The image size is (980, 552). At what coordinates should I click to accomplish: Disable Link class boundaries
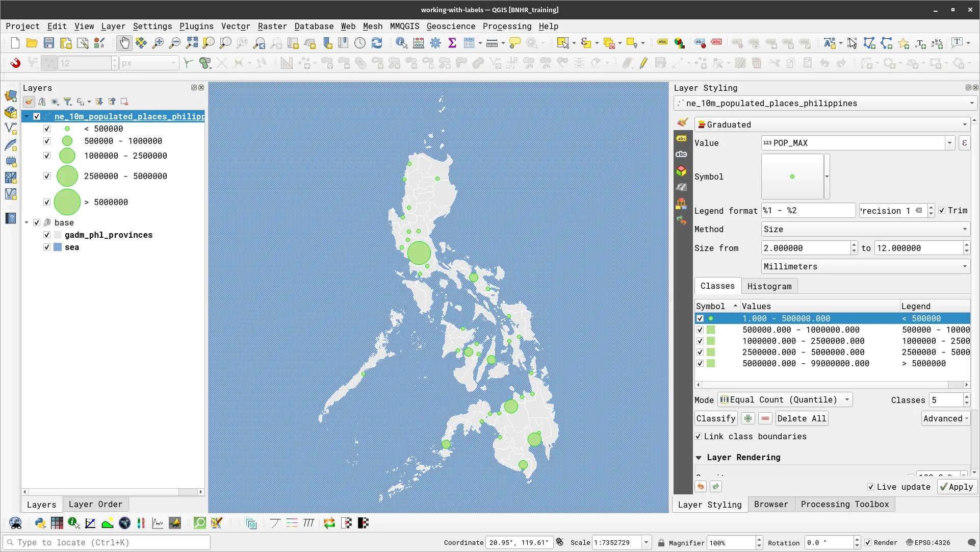point(699,437)
